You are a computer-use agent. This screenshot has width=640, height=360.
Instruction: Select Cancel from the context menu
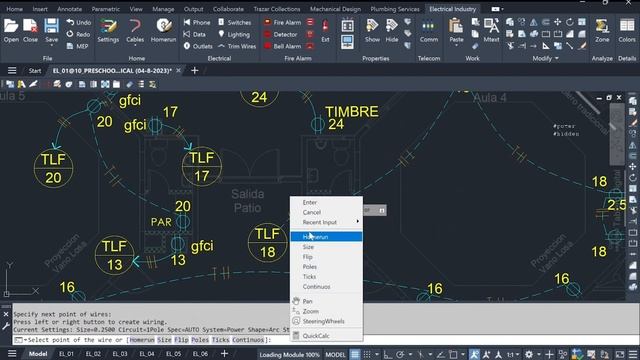coord(326,212)
